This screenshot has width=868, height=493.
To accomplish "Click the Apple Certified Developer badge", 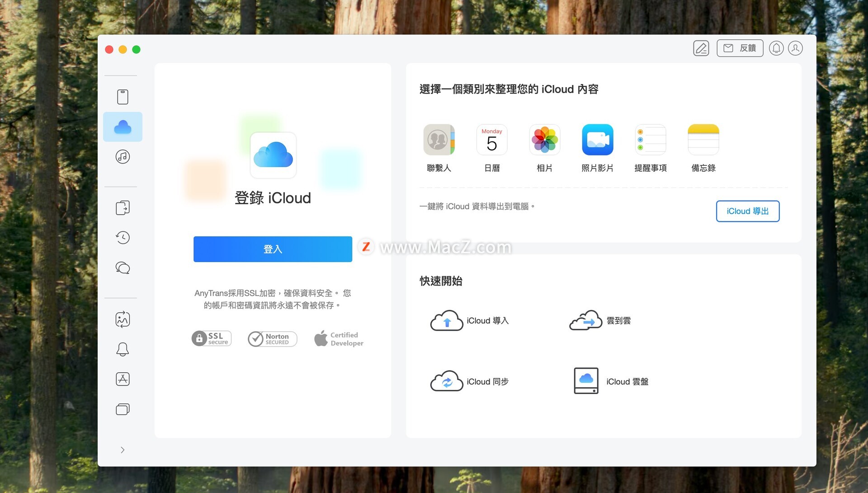I will (339, 339).
